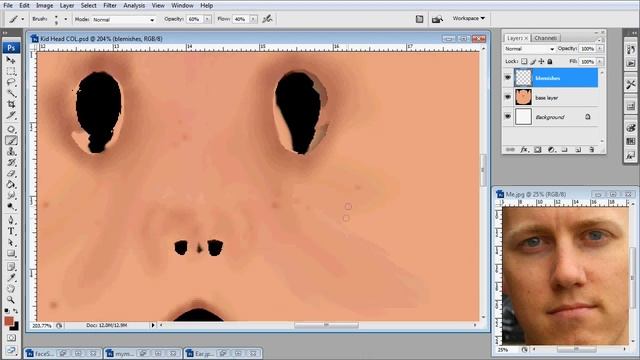Create a new adjustment layer
640x360 pixels.
point(551,150)
